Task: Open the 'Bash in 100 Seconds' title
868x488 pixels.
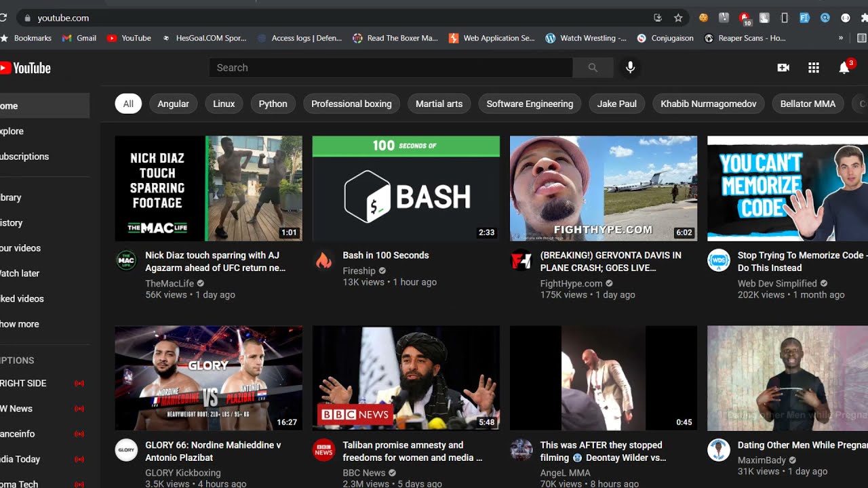Action: 386,256
